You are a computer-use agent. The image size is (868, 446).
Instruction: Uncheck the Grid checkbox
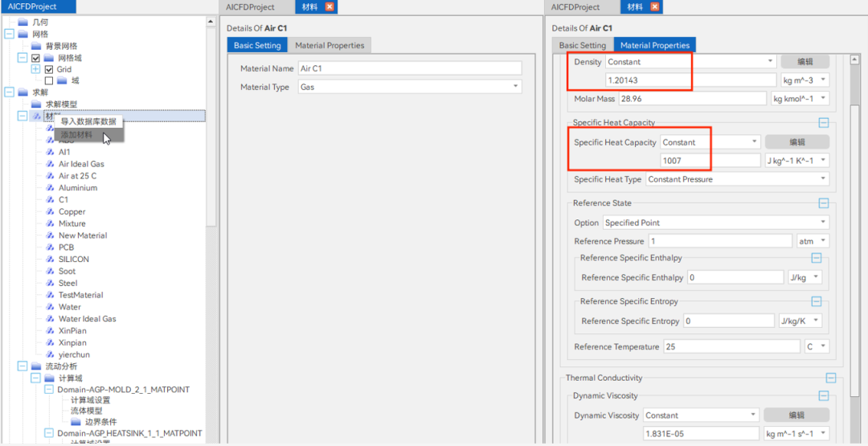(49, 70)
